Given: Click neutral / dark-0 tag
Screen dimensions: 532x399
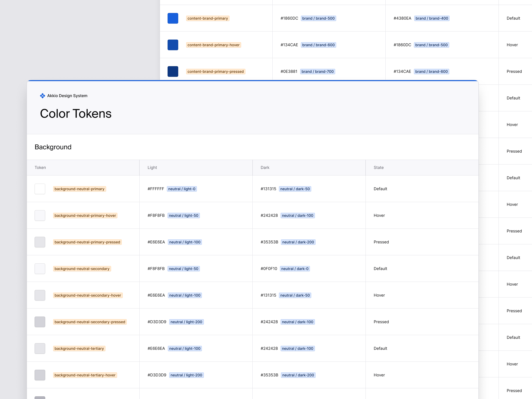Looking at the screenshot, I should [x=295, y=269].
